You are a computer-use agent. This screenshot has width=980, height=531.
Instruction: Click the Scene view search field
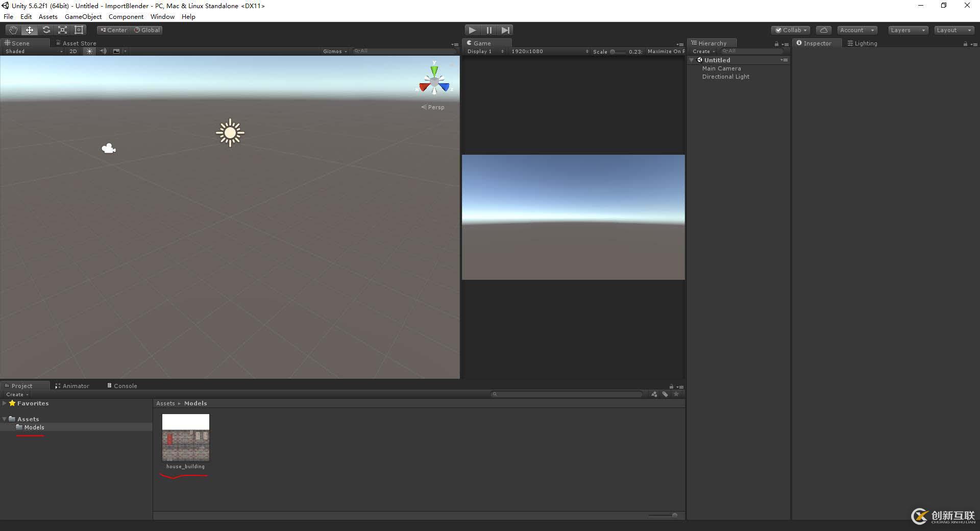[x=404, y=51]
